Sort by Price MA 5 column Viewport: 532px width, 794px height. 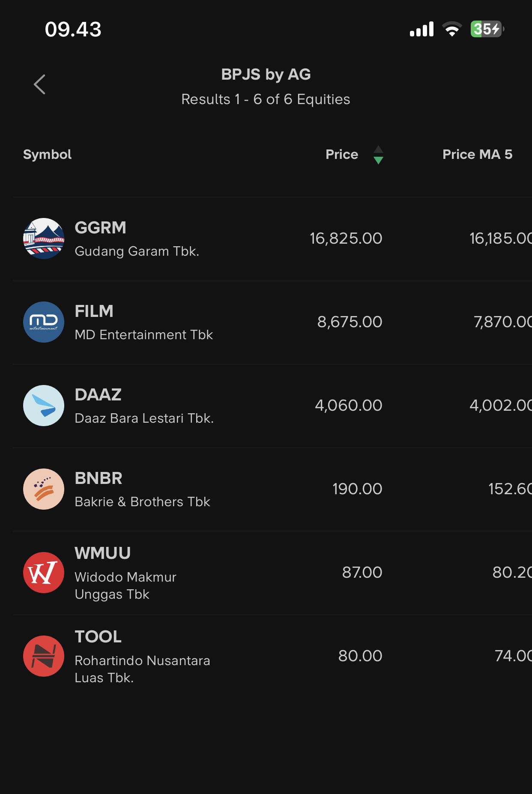click(x=477, y=155)
